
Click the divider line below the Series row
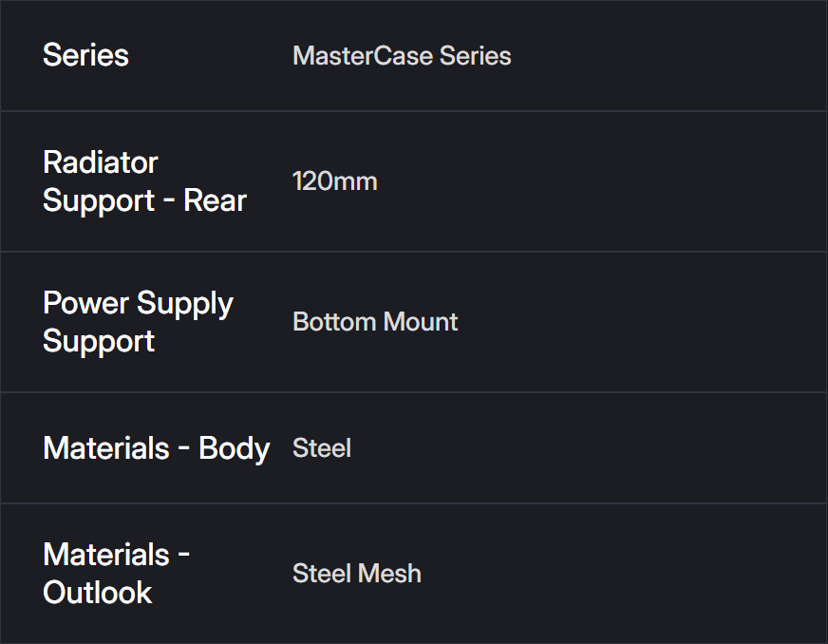point(414,111)
